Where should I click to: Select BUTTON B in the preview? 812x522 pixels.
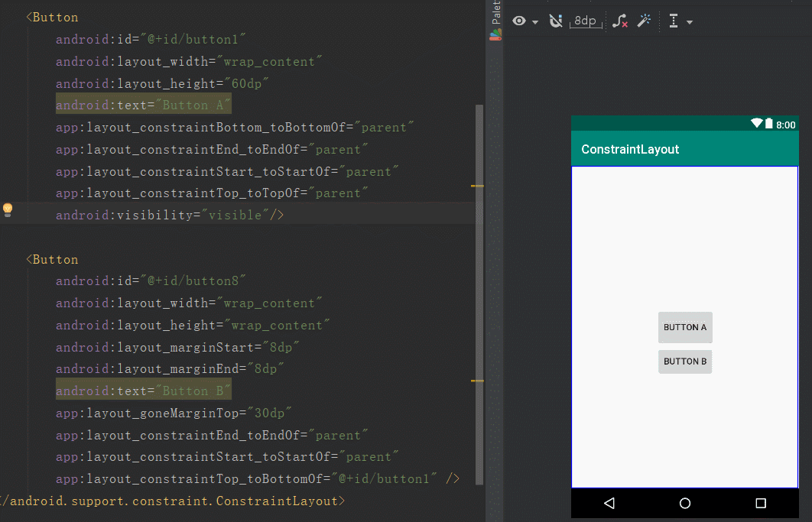(x=685, y=362)
